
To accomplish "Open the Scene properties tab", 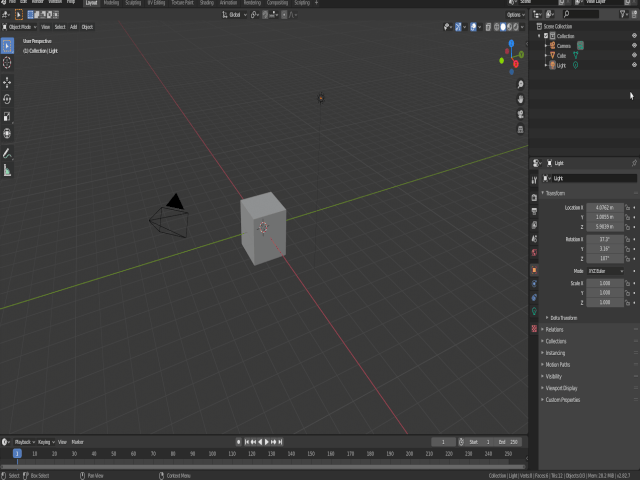I will (534, 239).
